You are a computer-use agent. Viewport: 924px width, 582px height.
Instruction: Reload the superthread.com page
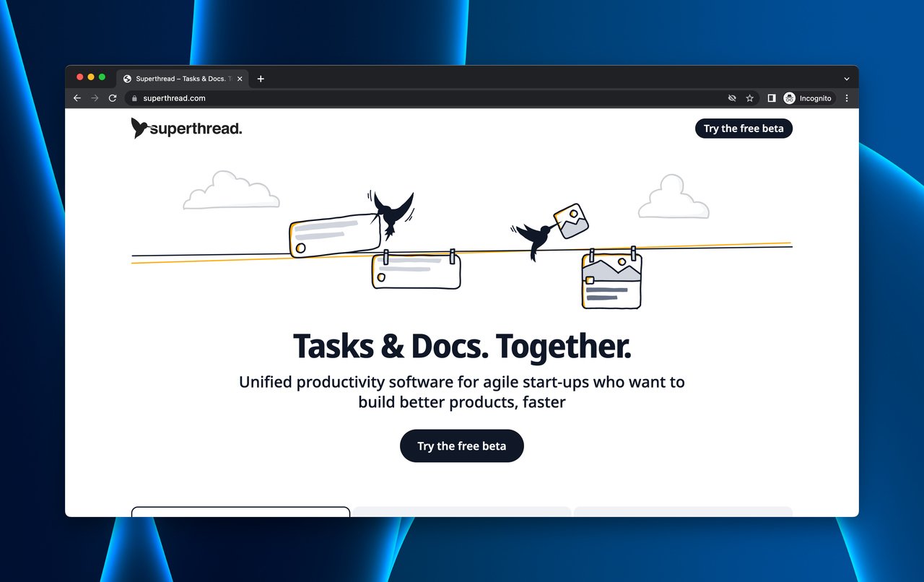coord(112,98)
